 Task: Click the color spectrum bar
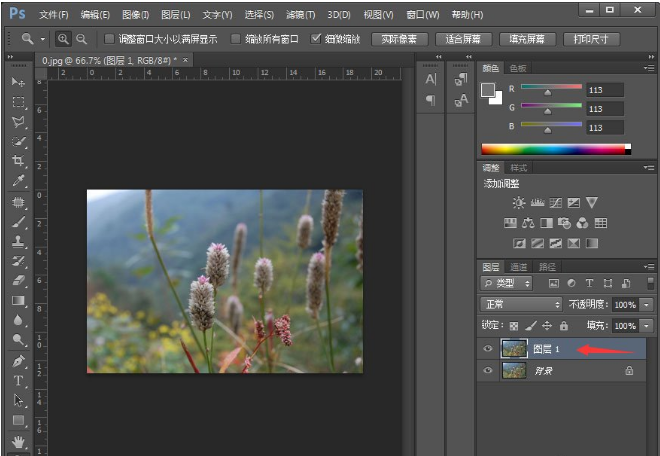coord(554,149)
